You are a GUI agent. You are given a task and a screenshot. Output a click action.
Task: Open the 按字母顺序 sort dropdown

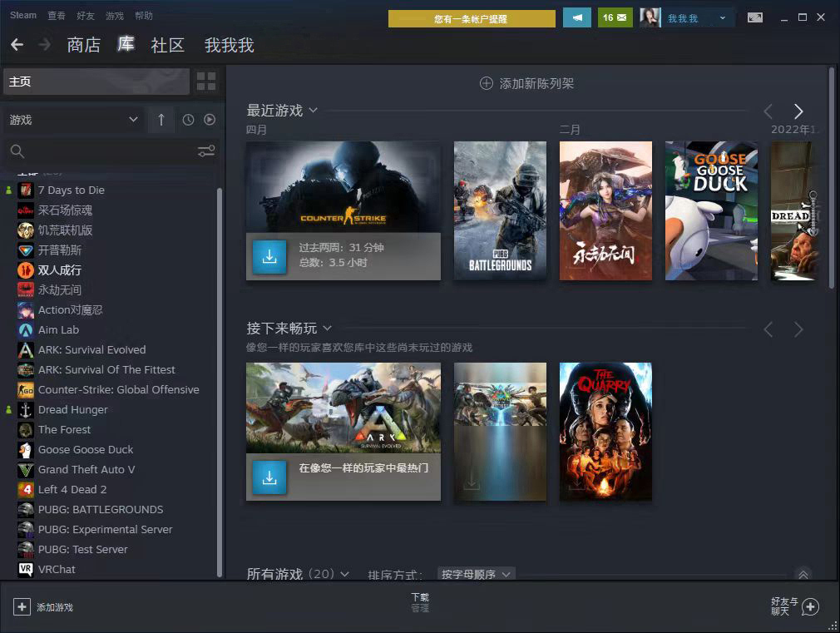(477, 574)
